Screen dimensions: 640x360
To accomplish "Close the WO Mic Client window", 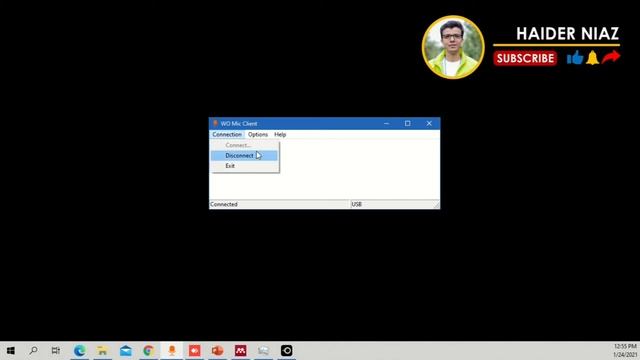I will click(429, 123).
